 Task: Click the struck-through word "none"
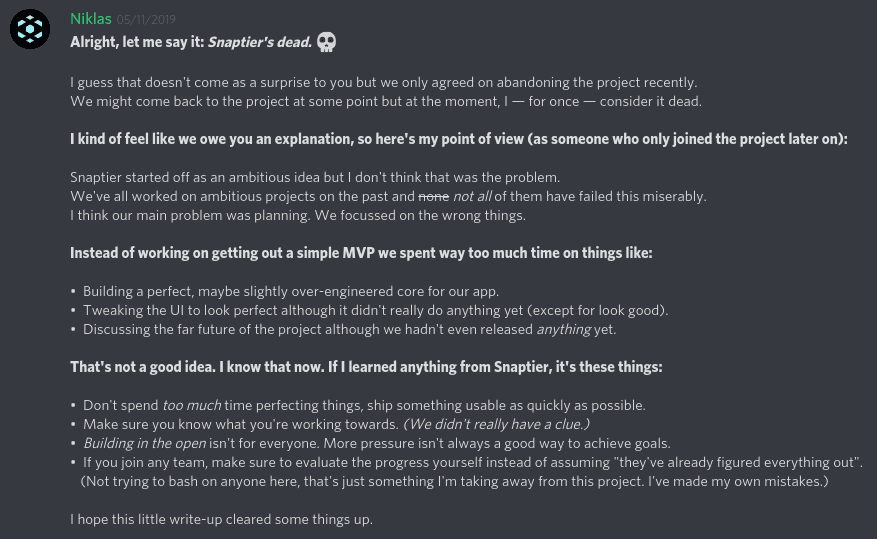pos(433,196)
